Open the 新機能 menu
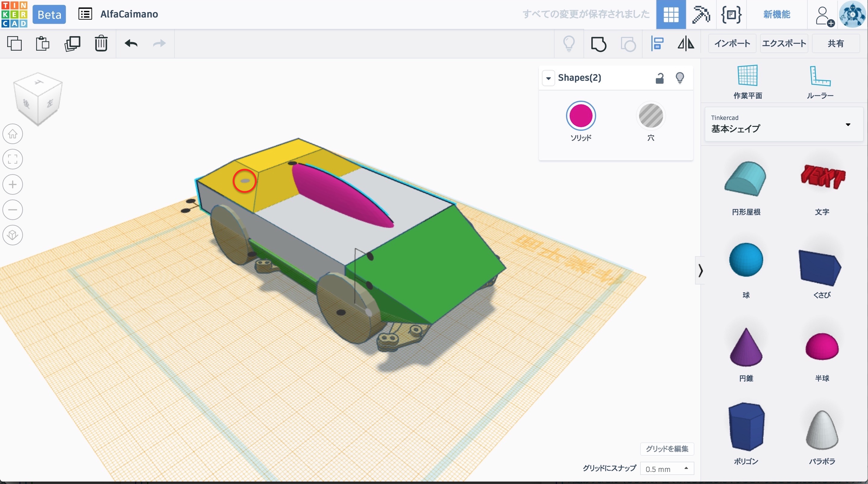The image size is (868, 484). (776, 14)
